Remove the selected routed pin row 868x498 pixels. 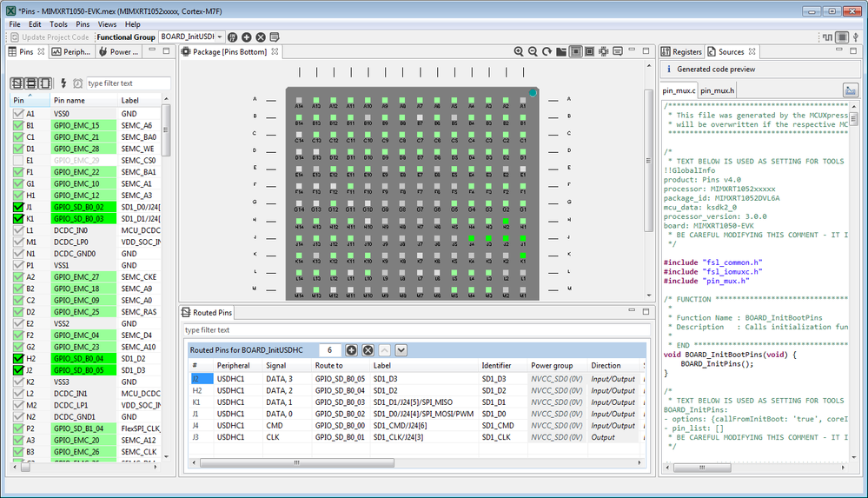coord(368,350)
